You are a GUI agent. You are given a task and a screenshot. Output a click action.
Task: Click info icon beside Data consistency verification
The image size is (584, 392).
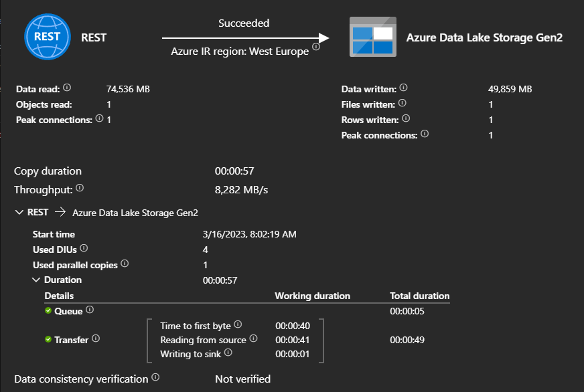(155, 377)
